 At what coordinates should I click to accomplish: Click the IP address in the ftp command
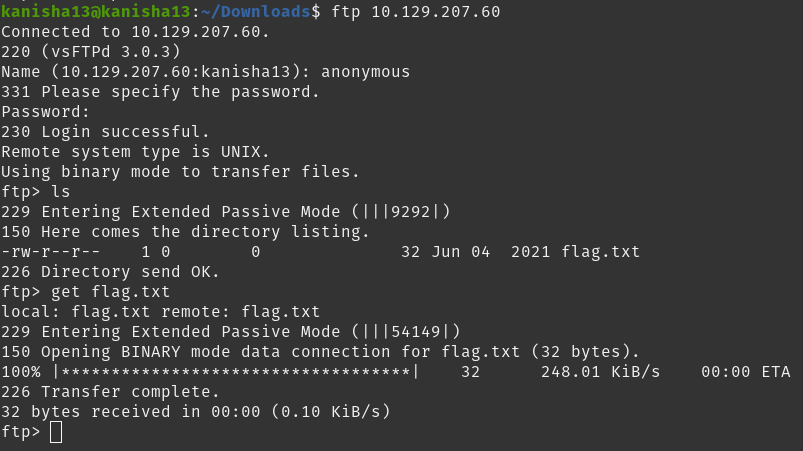pyautogui.click(x=436, y=12)
